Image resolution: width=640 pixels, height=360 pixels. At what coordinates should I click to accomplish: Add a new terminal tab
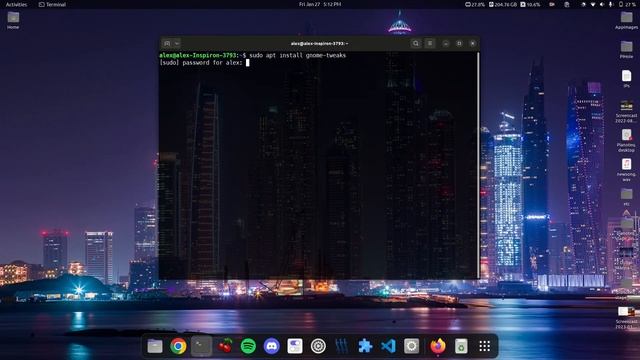pyautogui.click(x=167, y=43)
